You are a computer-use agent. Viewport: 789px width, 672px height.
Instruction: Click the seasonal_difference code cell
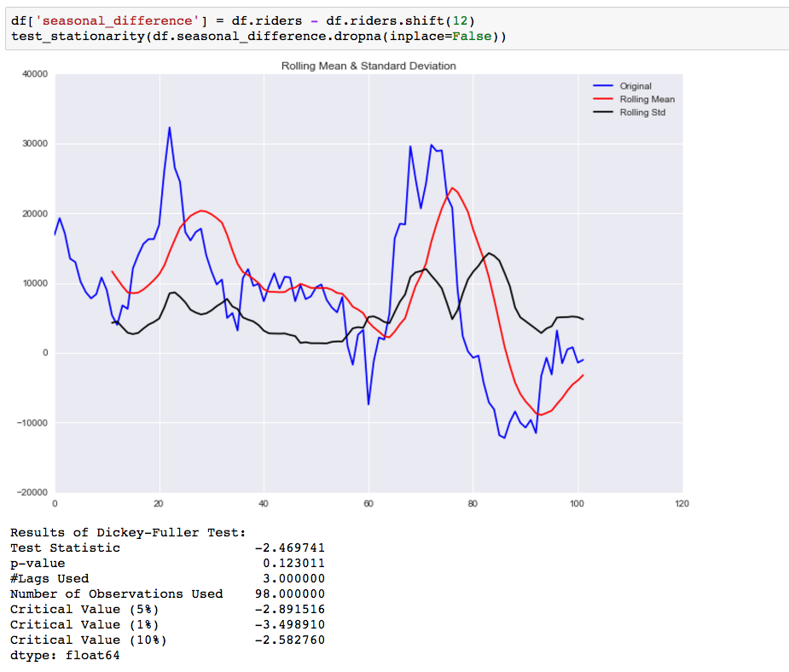(397, 29)
